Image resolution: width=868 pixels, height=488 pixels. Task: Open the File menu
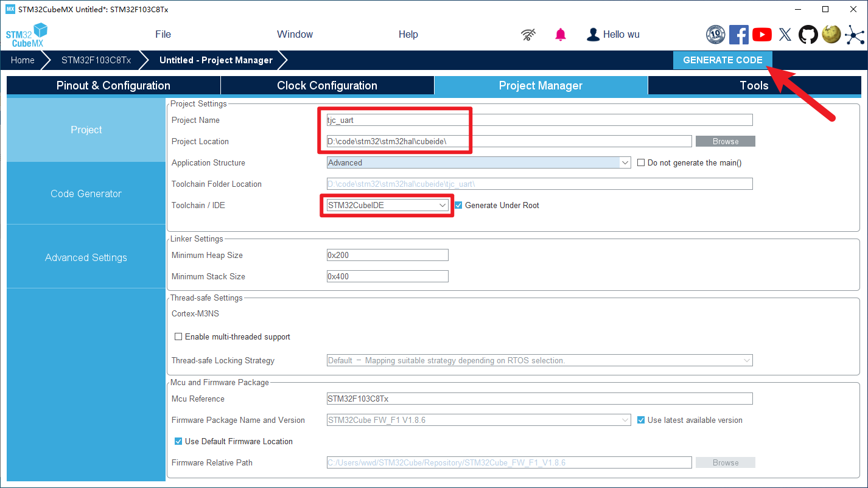163,35
